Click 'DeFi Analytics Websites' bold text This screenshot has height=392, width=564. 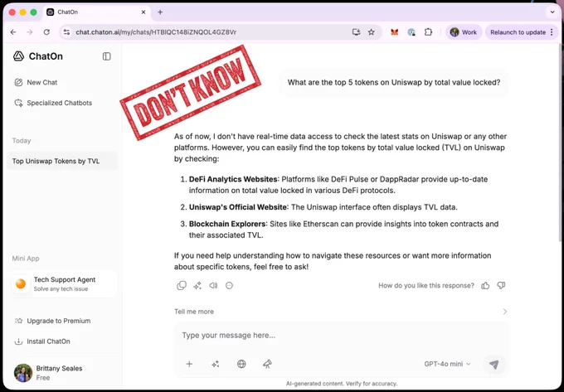(x=233, y=179)
